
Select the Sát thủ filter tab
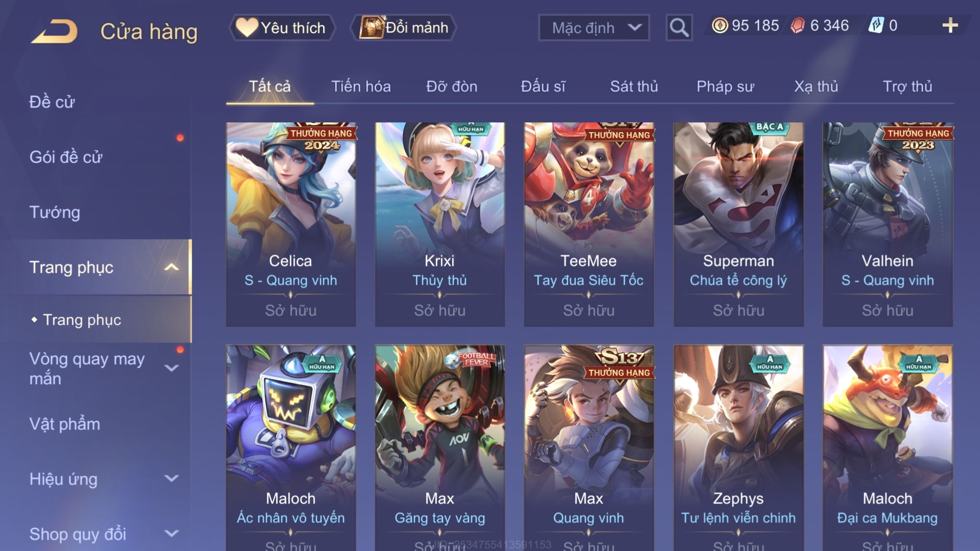[x=634, y=87]
